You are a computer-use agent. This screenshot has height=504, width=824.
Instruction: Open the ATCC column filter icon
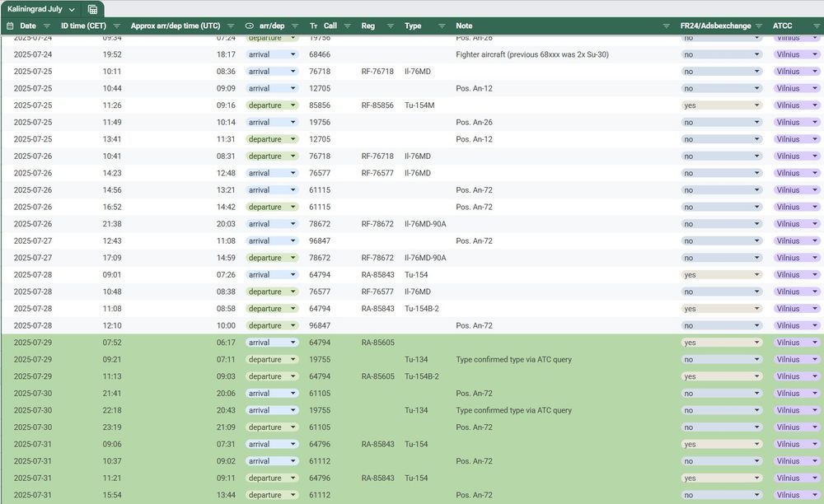point(816,26)
